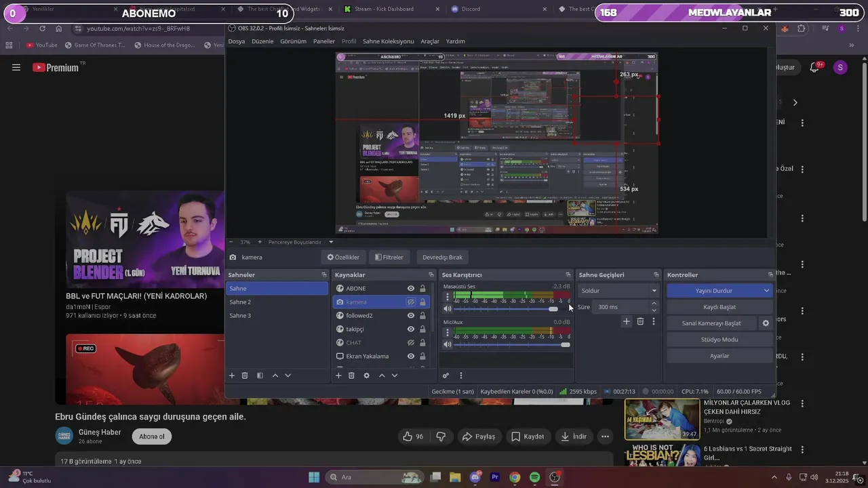Remove scene transition with trash icon
Screen dimensions: 868x488
click(640, 321)
